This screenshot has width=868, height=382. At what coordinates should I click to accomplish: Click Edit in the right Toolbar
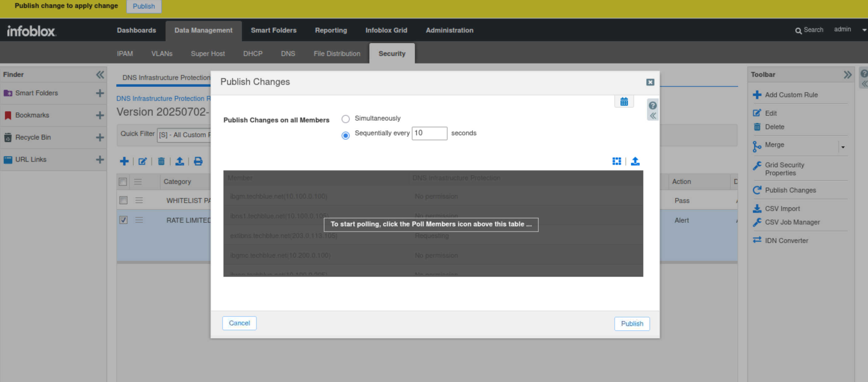tap(771, 113)
